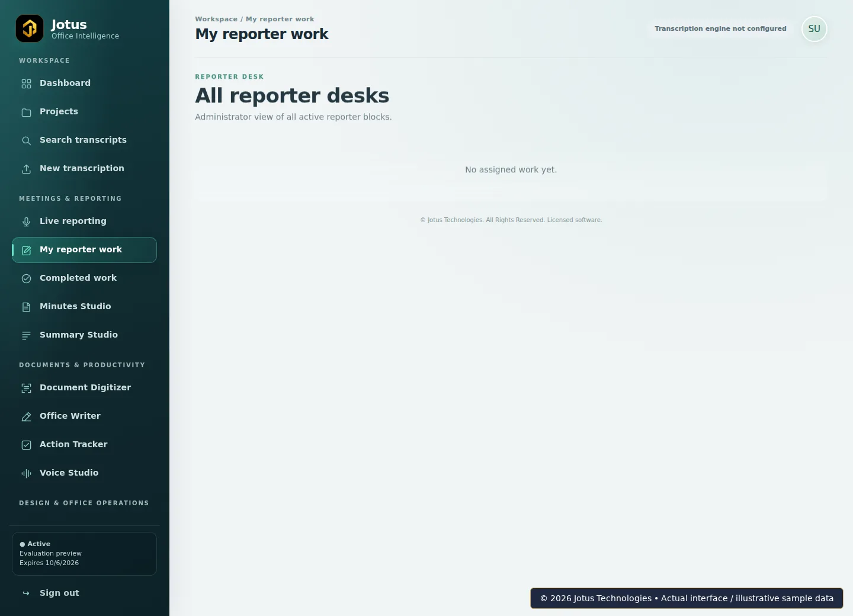Open Search transcripts
The width and height of the screenshot is (853, 616).
tap(84, 140)
